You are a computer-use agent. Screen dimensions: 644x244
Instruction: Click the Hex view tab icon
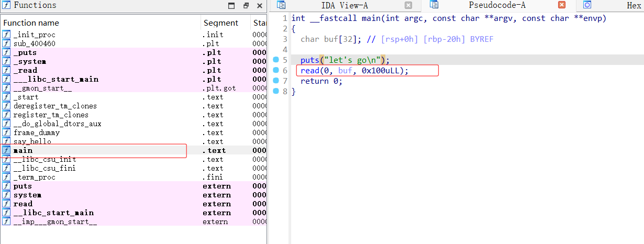[x=587, y=5]
